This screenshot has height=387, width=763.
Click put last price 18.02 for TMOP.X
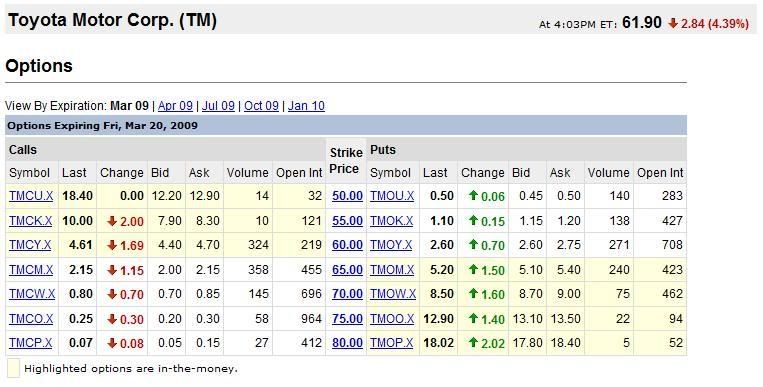point(438,343)
